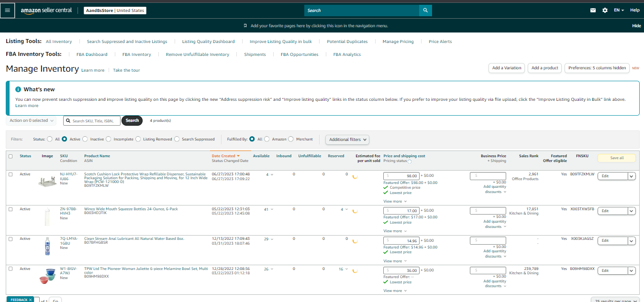Click Add quantity discounts for Scotch dispenser

[x=494, y=189]
